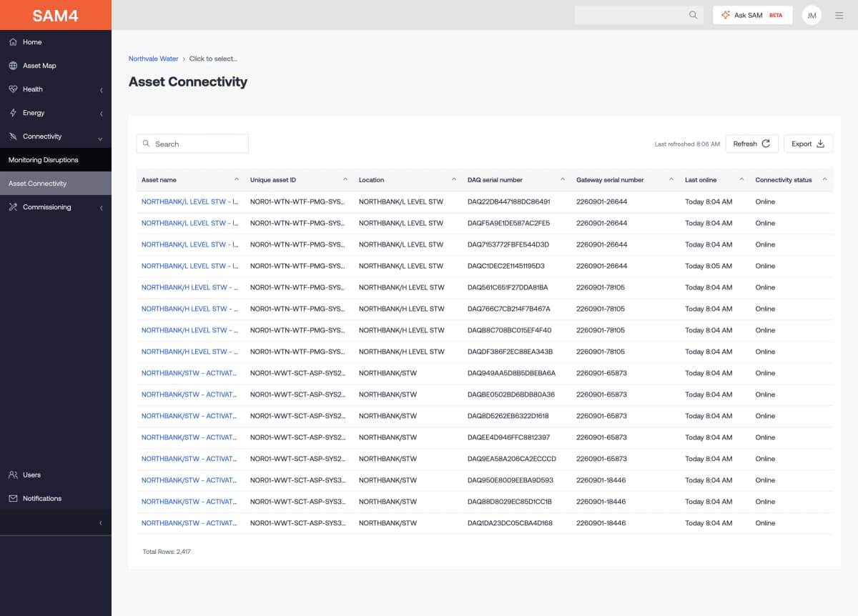Sort by Gateway serial number arrow

point(671,179)
